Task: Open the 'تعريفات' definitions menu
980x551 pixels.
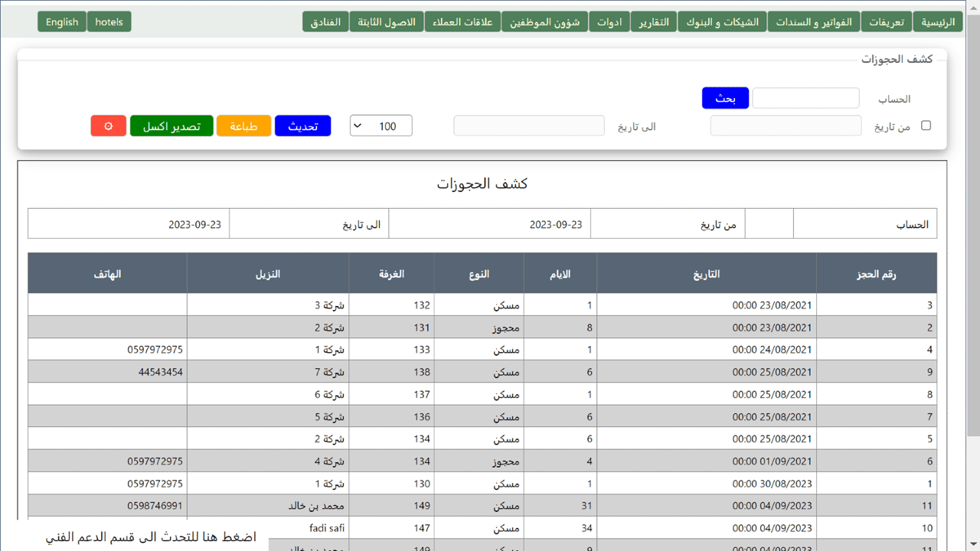Action: click(886, 22)
